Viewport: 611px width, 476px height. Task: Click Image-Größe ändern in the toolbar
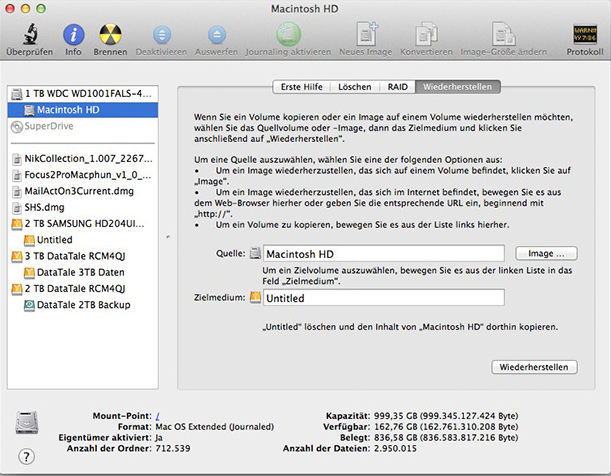point(495,34)
